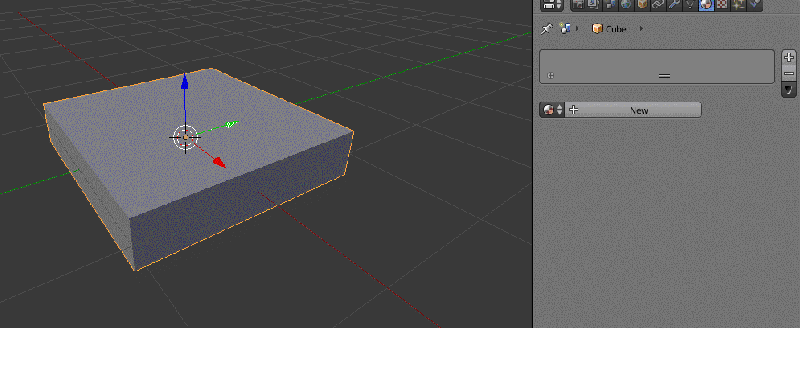Open the Modifiers wrench tab

click(674, 5)
